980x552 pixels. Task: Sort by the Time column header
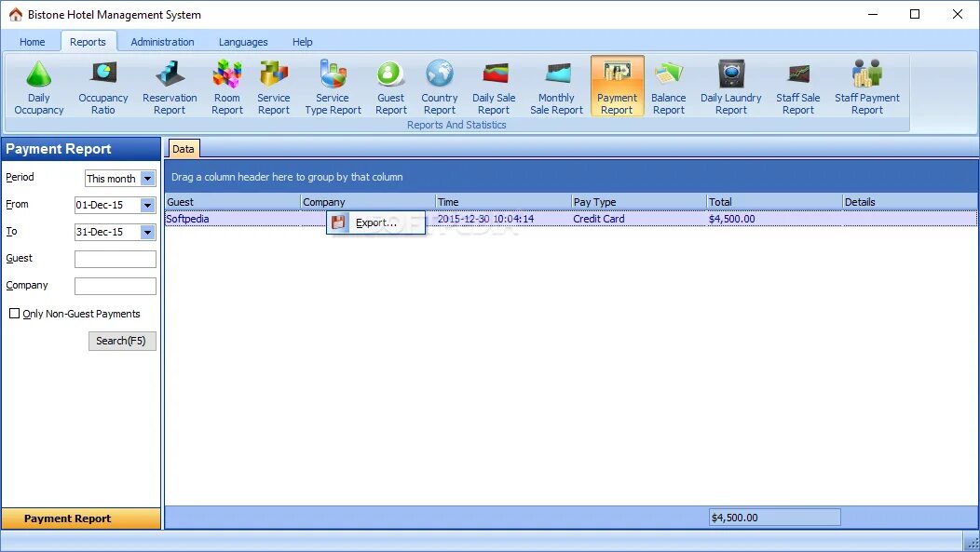503,202
